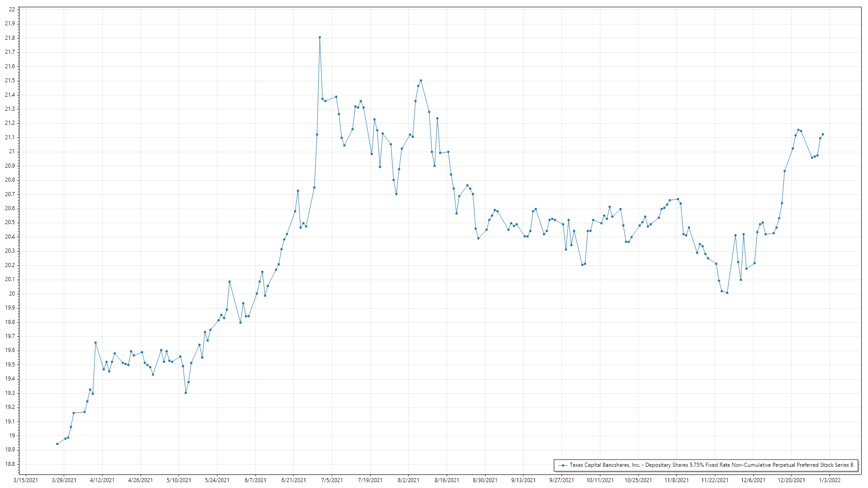
Task: Click the last data point near 21.12
Action: (823, 134)
